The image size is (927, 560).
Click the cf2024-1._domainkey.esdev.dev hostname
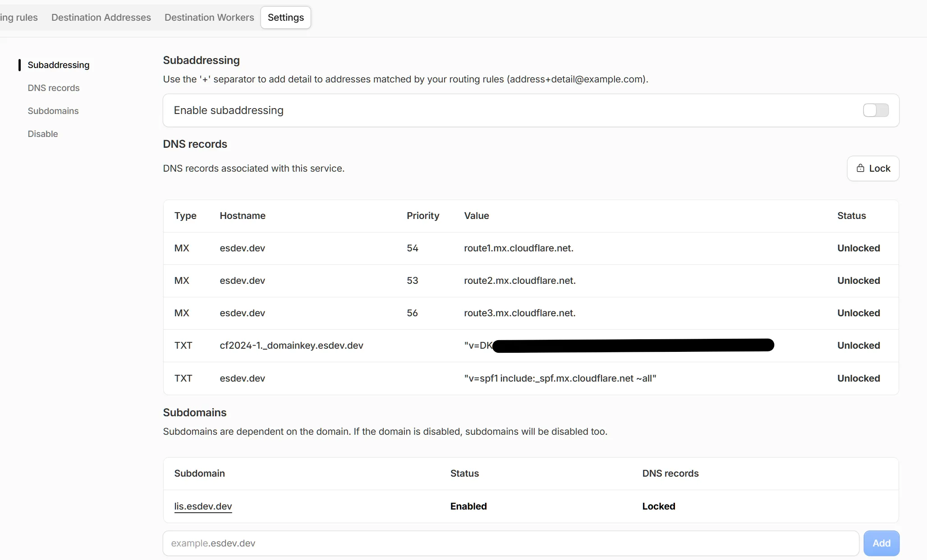pyautogui.click(x=291, y=346)
